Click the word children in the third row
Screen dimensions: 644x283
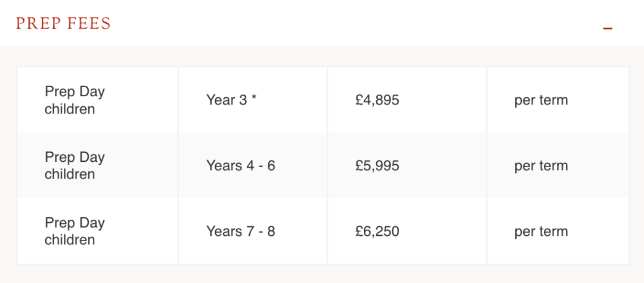click(70, 240)
